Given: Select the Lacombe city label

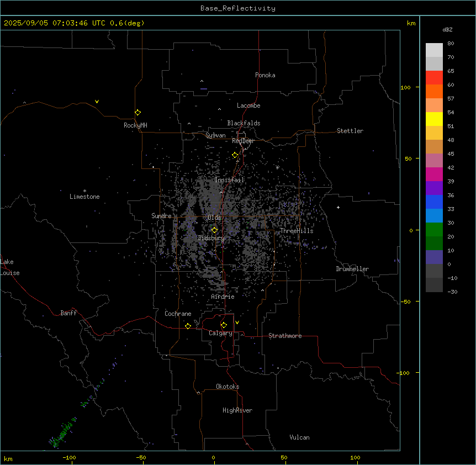Looking at the screenshot, I should pyautogui.click(x=248, y=105).
